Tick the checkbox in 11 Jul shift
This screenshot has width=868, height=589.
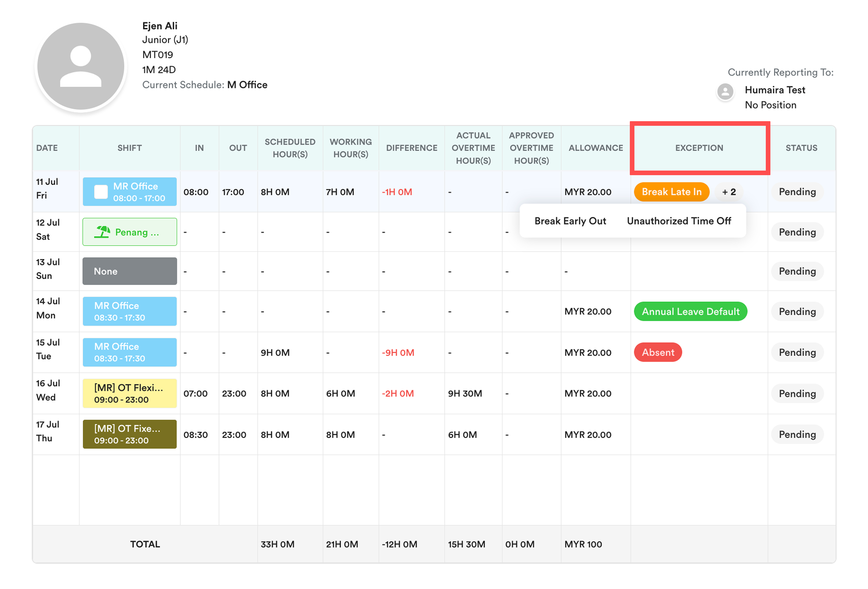[101, 192]
